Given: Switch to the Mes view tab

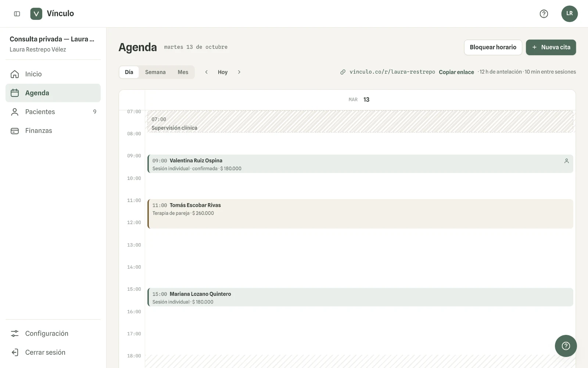Looking at the screenshot, I should tap(183, 72).
